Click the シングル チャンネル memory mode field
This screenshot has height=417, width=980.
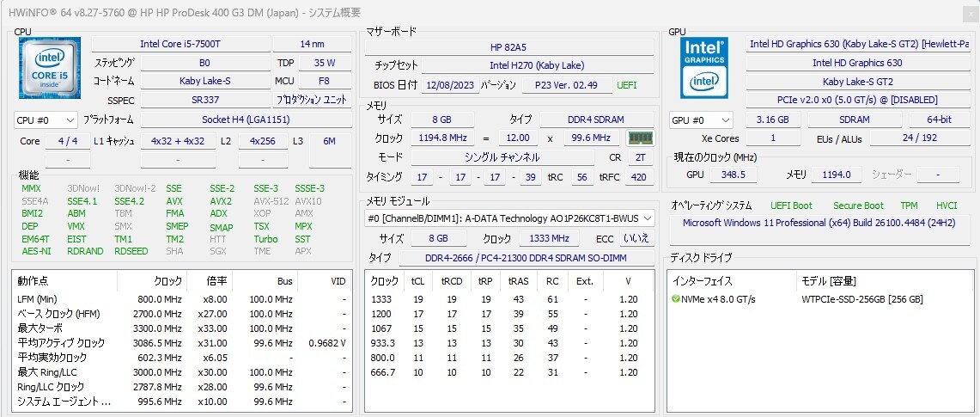502,157
